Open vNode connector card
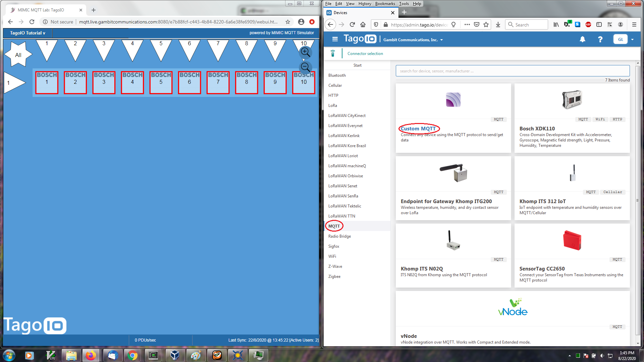The width and height of the screenshot is (644, 362). pos(513,318)
